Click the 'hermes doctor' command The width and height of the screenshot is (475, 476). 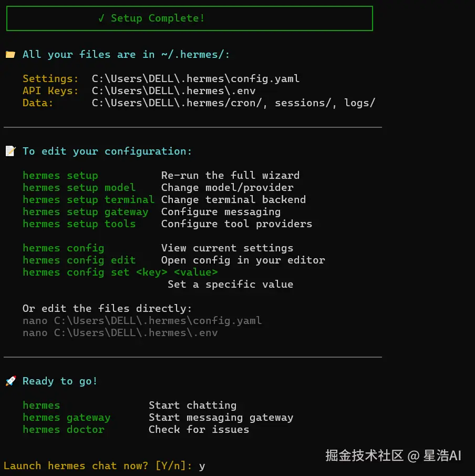coord(63,430)
